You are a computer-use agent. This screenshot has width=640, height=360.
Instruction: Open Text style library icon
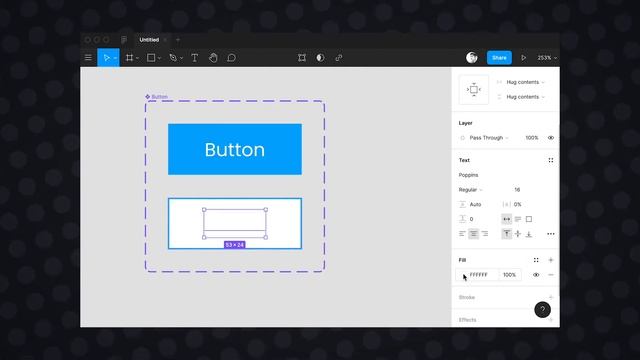tap(551, 160)
